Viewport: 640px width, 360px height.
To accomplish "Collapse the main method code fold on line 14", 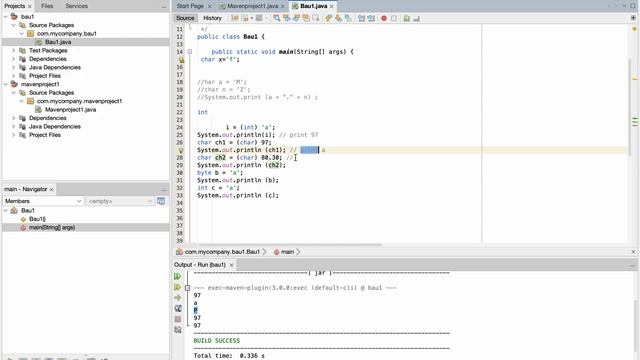I will pos(189,52).
